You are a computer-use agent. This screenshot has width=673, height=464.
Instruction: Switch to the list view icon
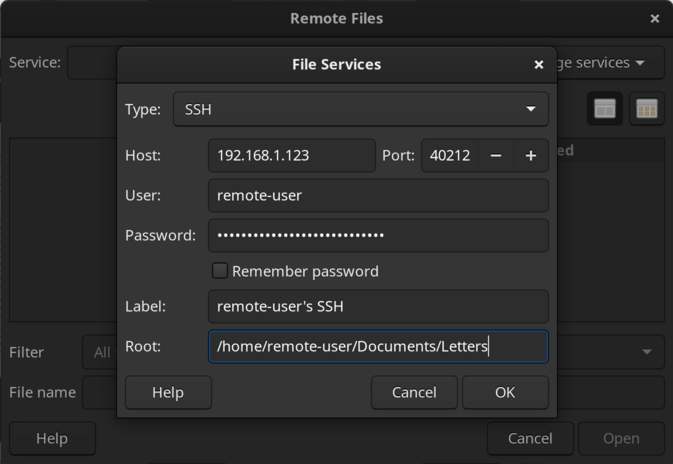605,109
